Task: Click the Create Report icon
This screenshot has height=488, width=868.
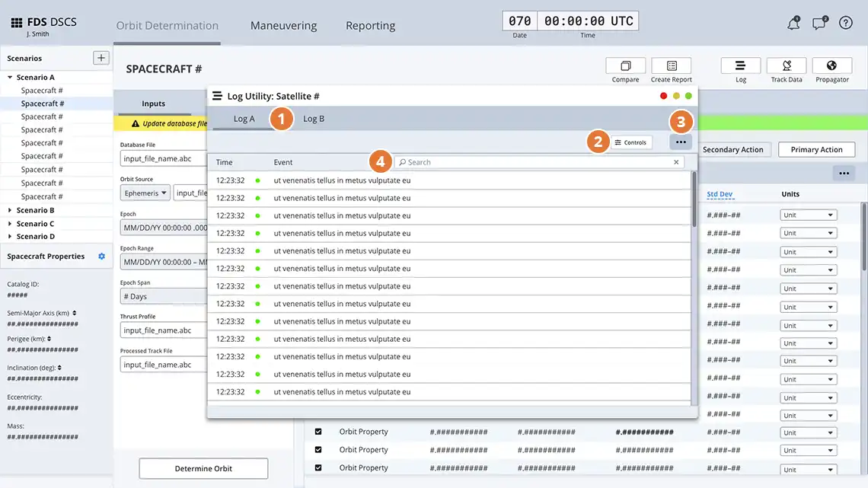Action: pos(671,66)
